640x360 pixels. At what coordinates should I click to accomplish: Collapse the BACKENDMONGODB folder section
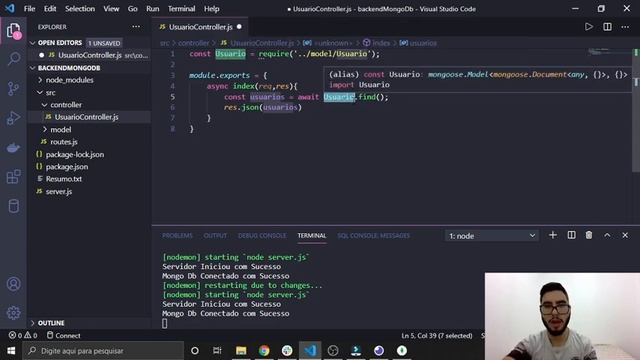[33, 68]
